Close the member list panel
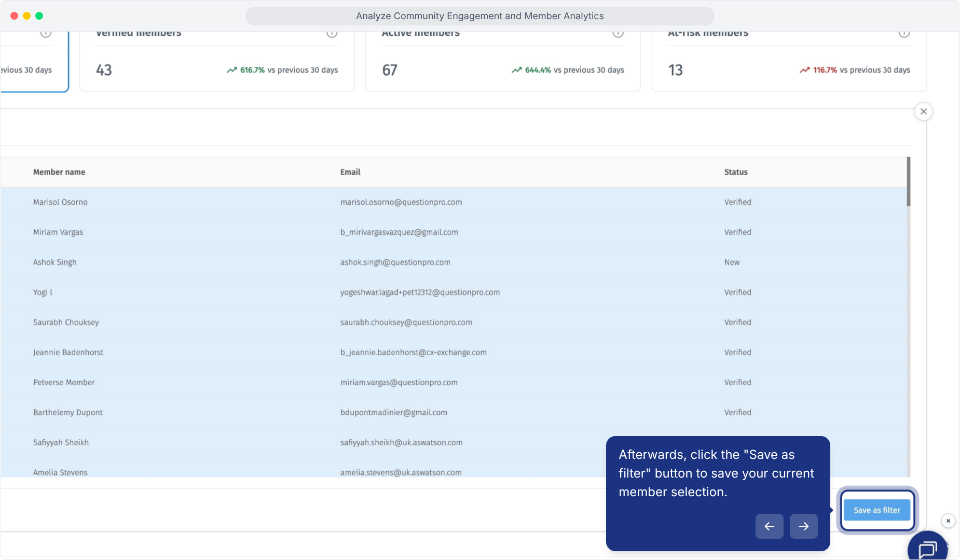This screenshot has width=960, height=560. [923, 111]
